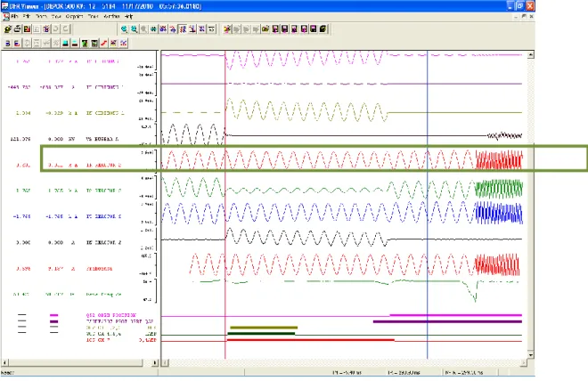Click the zoom-in magnifier icon
This screenshot has width=588, height=381.
(x=124, y=29)
